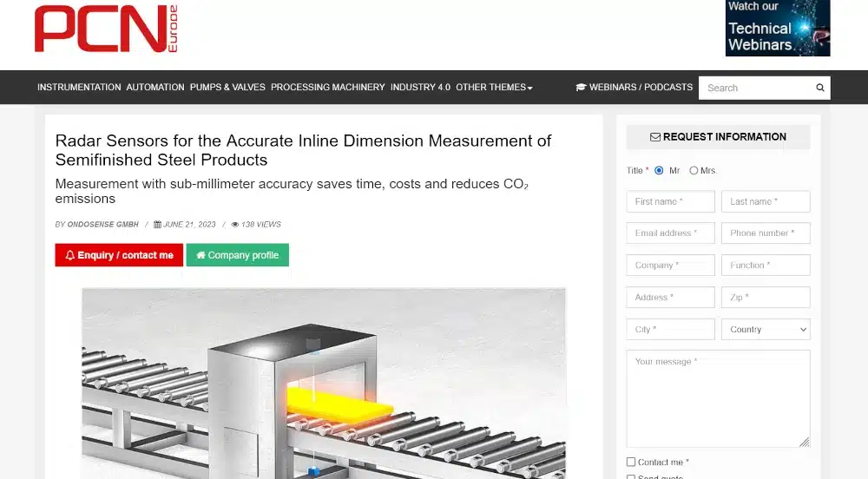Select the Mrs radio button

[x=694, y=170]
